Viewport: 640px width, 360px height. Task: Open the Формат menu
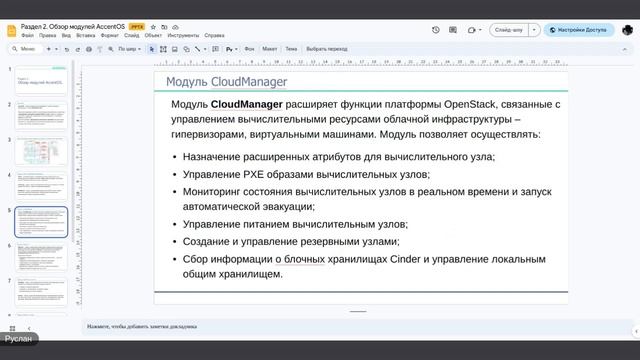pyautogui.click(x=109, y=36)
